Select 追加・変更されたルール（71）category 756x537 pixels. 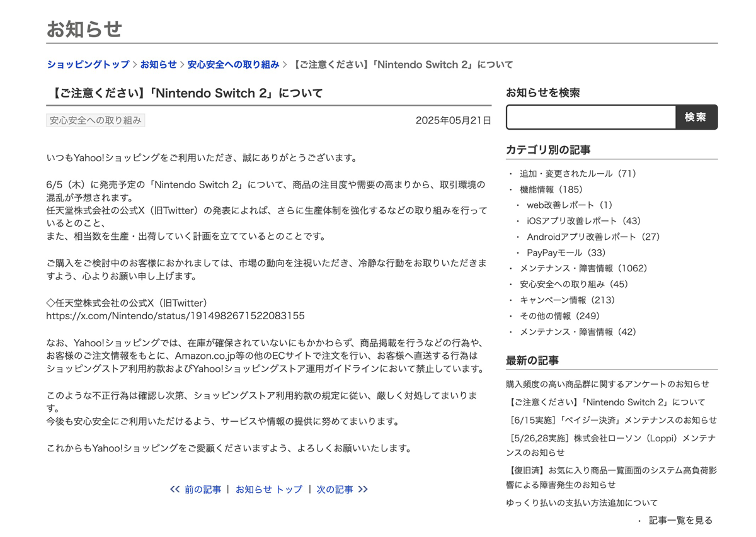(578, 173)
